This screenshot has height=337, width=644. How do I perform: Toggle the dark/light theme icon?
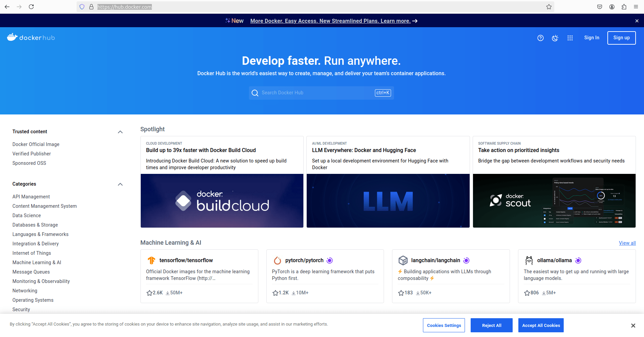coord(555,38)
